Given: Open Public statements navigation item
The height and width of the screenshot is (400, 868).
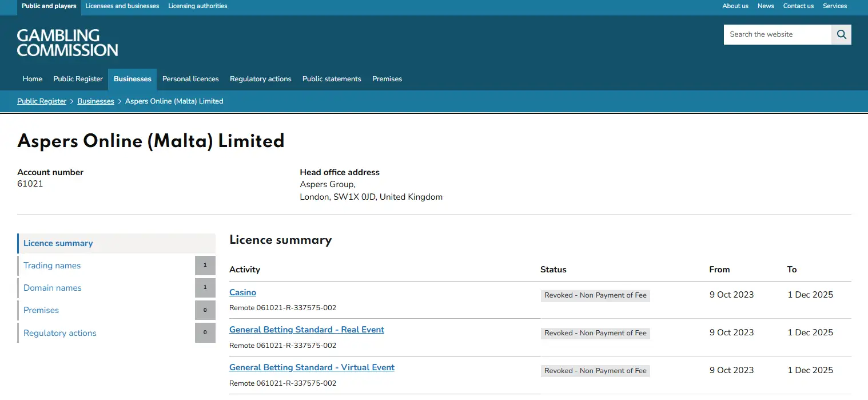Looking at the screenshot, I should point(332,79).
